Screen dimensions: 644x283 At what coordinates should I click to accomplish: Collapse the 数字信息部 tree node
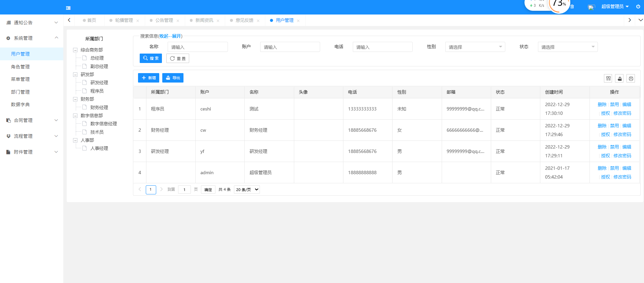pyautogui.click(x=75, y=116)
